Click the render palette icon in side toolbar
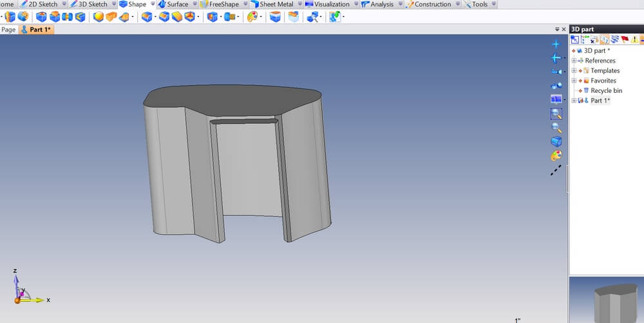Image resolution: width=644 pixels, height=323 pixels. point(556,156)
